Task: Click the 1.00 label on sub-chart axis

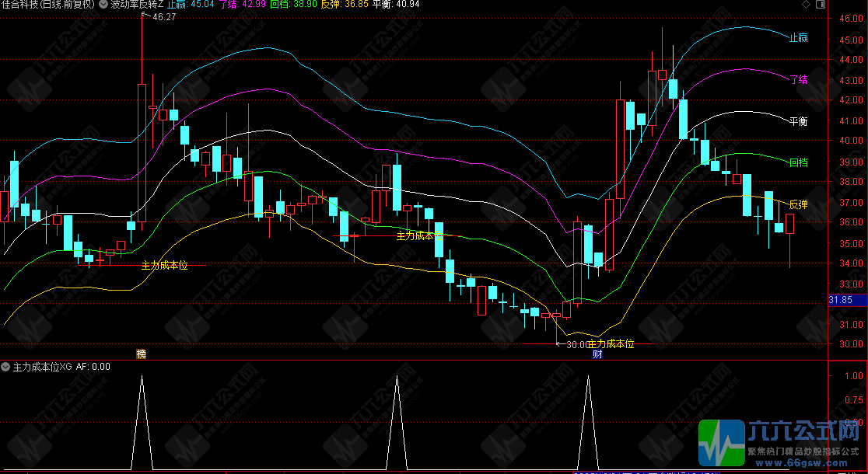Action: (x=854, y=375)
